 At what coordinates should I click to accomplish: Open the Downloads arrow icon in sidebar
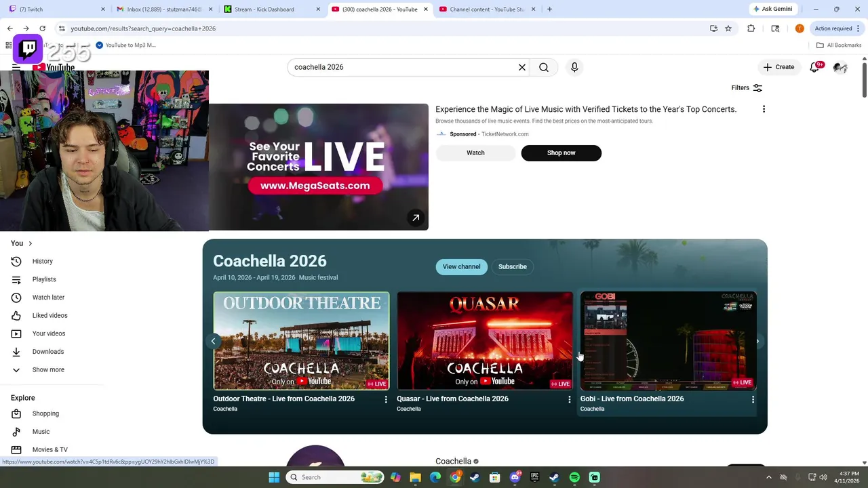16,352
